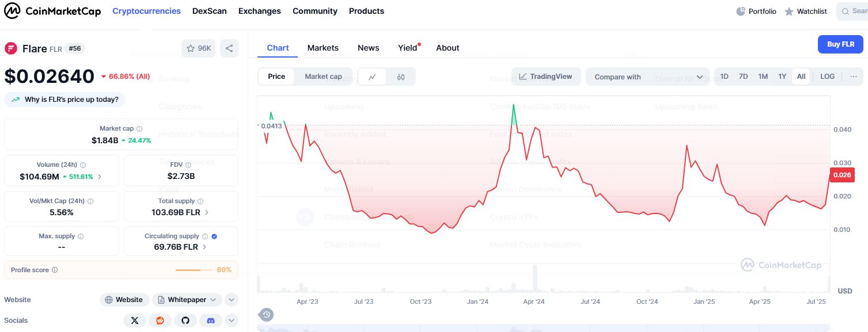Expand the Circulating supply details chevron
This screenshot has width=868, height=332.
(x=204, y=247)
